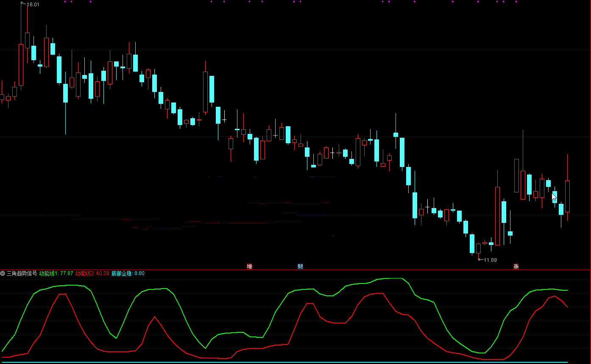Click the blue 财 financial marker icon
This screenshot has height=364, width=591.
coord(300,266)
